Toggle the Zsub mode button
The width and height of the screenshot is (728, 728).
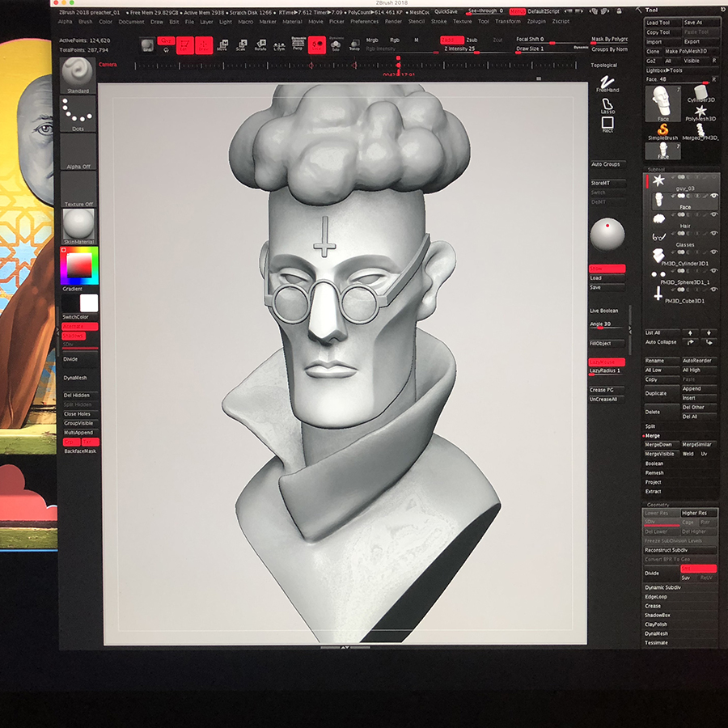pos(472,40)
